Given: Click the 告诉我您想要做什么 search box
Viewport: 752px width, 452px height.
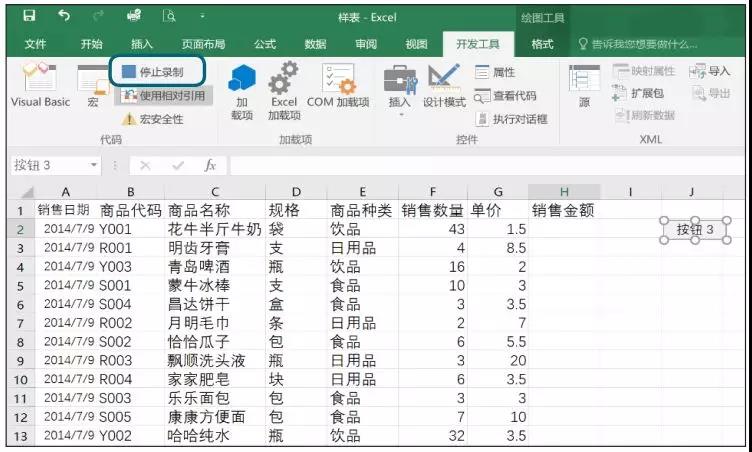Looking at the screenshot, I should pos(637,44).
